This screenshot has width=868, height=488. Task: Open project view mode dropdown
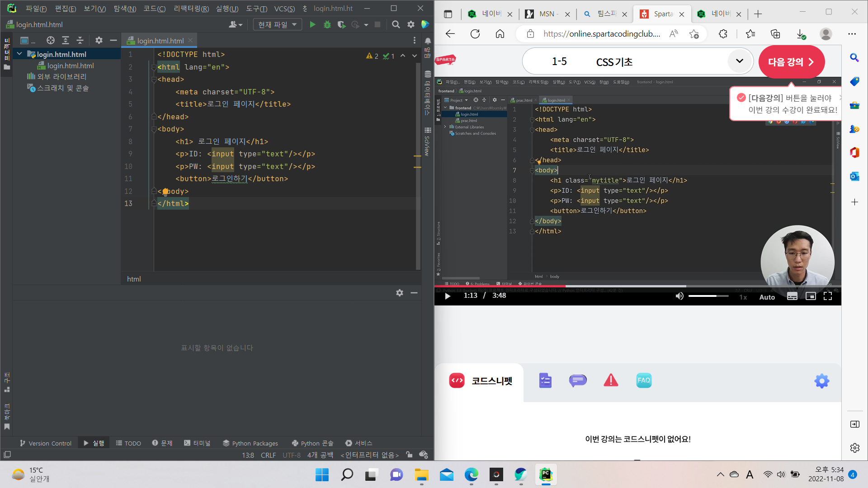tap(28, 40)
